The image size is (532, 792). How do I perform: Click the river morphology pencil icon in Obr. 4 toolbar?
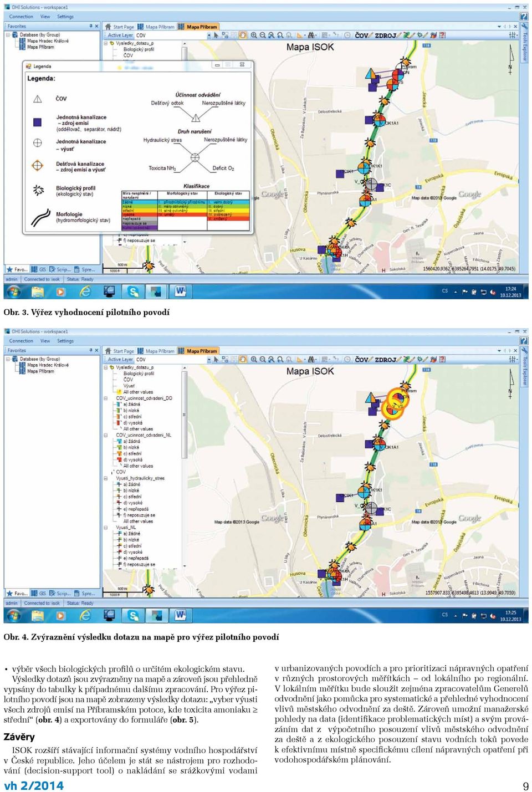coord(409,359)
